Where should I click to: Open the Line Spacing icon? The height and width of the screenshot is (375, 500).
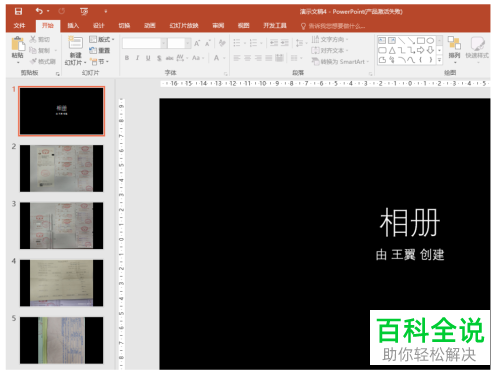click(299, 43)
